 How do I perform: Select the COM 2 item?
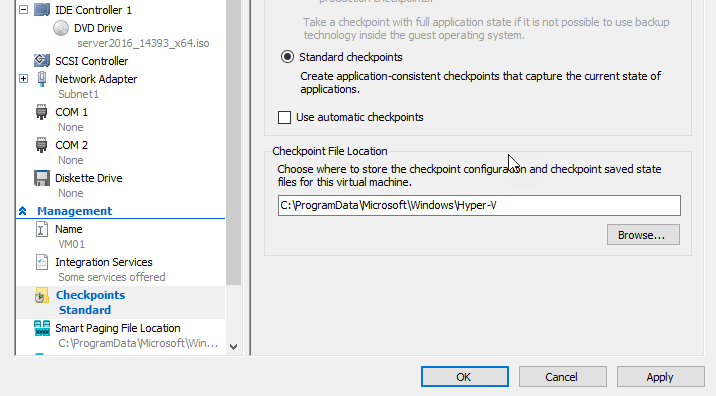71,145
